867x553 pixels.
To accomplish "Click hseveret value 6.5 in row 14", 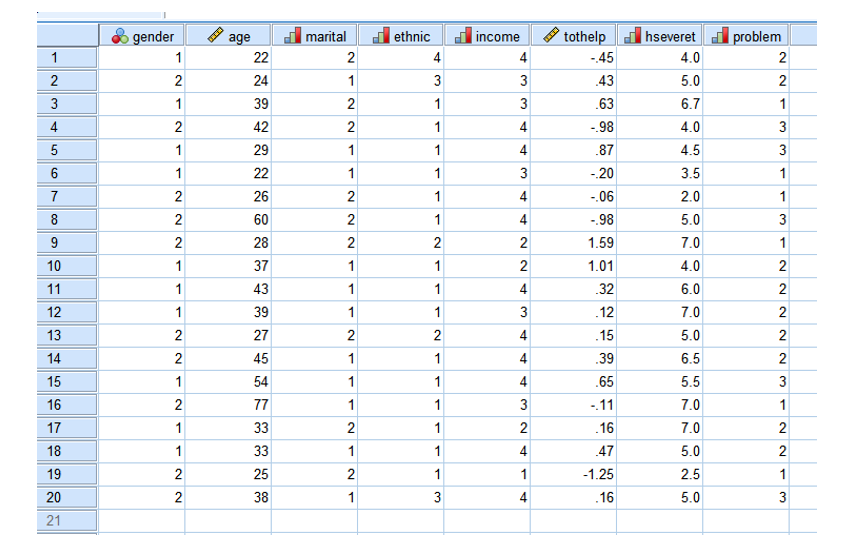I will click(690, 358).
